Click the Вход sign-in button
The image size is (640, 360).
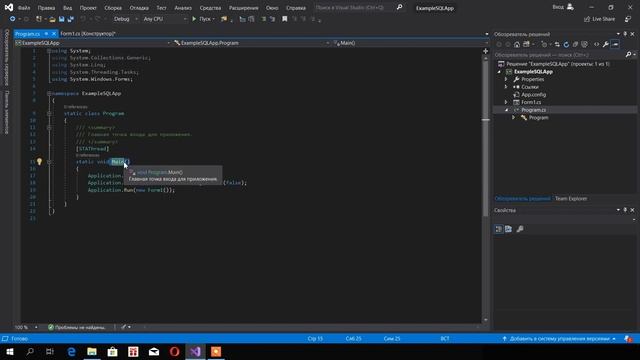pos(563,7)
